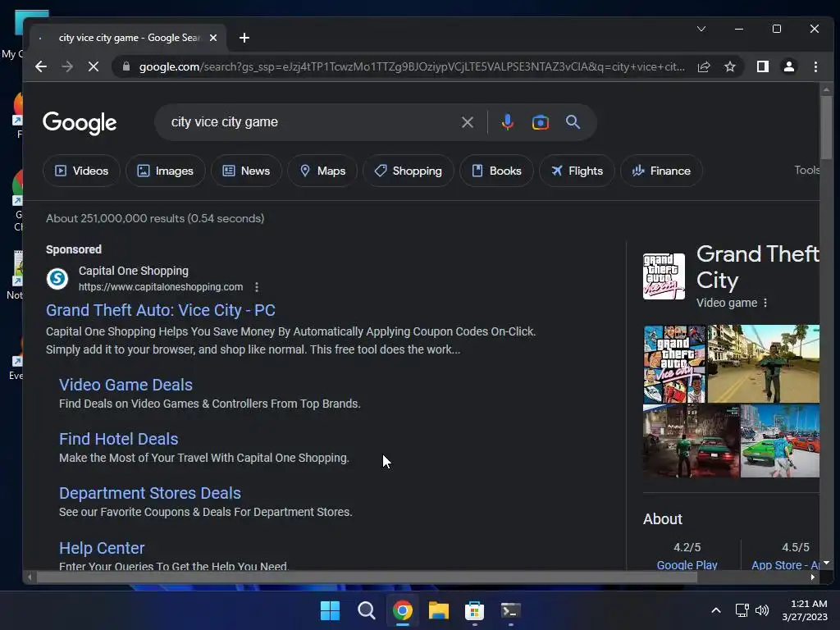Filter results by Shopping

[409, 171]
